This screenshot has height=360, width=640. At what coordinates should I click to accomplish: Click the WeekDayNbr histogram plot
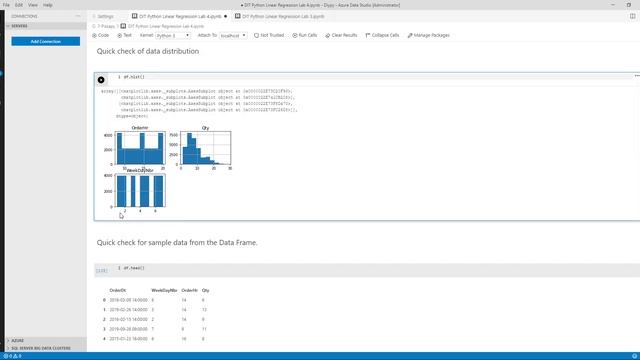tap(140, 191)
